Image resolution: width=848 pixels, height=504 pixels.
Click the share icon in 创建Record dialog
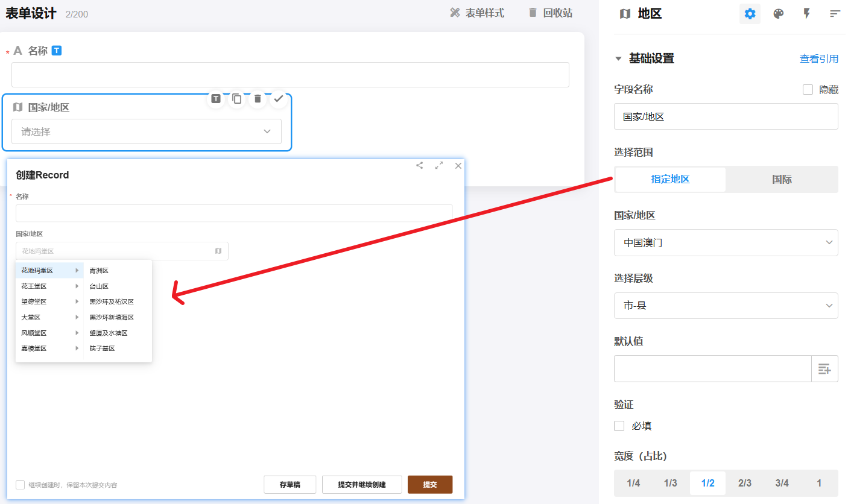(x=420, y=166)
